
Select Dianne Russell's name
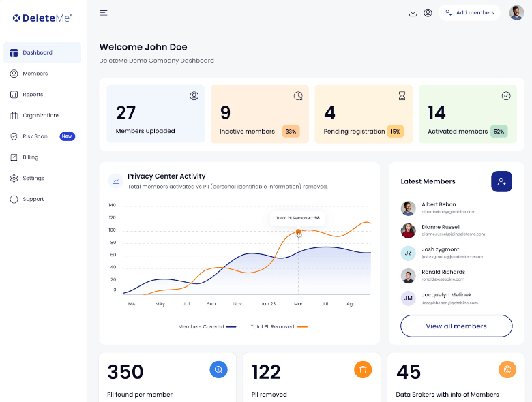click(x=441, y=227)
